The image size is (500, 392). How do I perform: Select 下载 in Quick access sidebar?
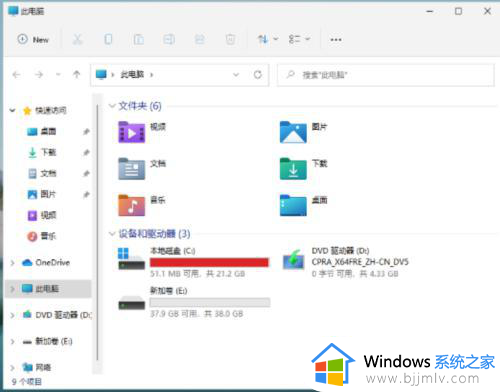41,152
